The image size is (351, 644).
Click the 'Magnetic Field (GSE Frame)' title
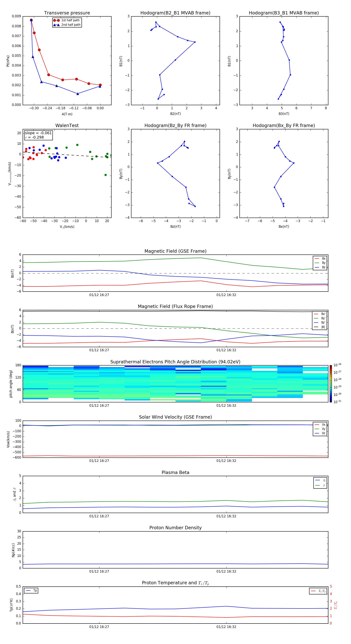[x=175, y=251]
